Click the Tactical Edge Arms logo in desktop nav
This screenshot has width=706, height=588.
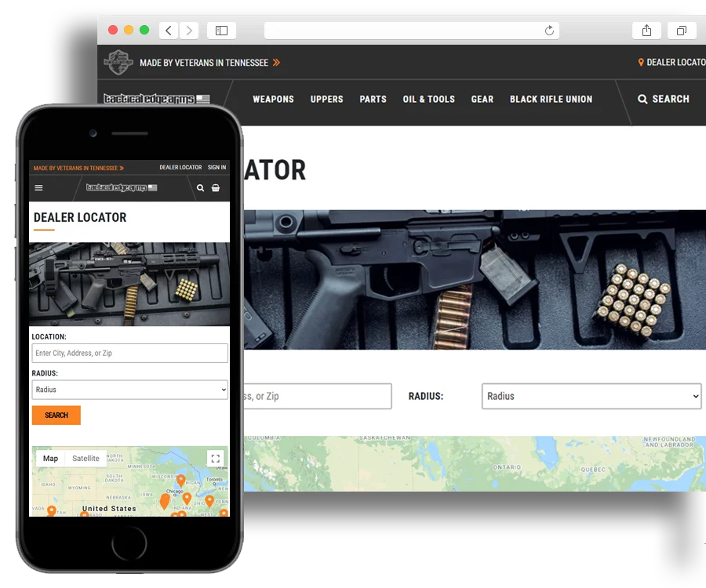(156, 99)
